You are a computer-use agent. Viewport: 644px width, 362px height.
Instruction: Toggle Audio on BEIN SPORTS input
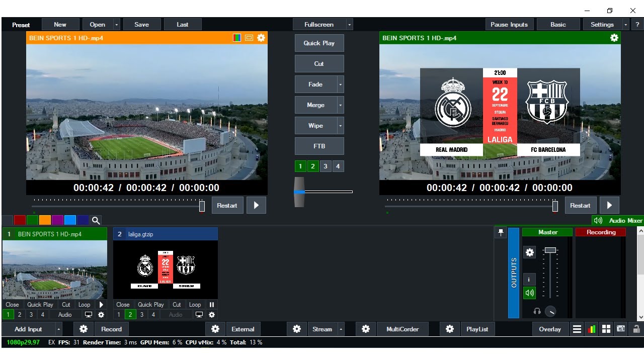[x=65, y=315]
